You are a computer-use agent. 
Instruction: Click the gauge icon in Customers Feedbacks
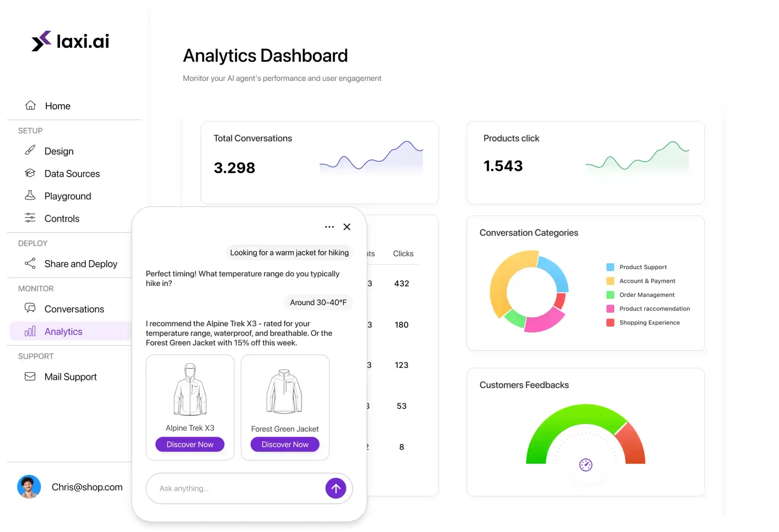tap(585, 465)
